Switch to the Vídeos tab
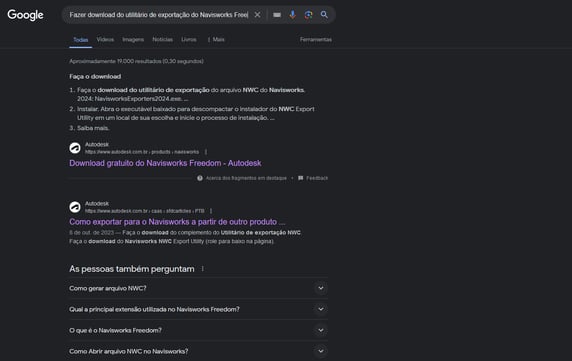 [x=105, y=39]
